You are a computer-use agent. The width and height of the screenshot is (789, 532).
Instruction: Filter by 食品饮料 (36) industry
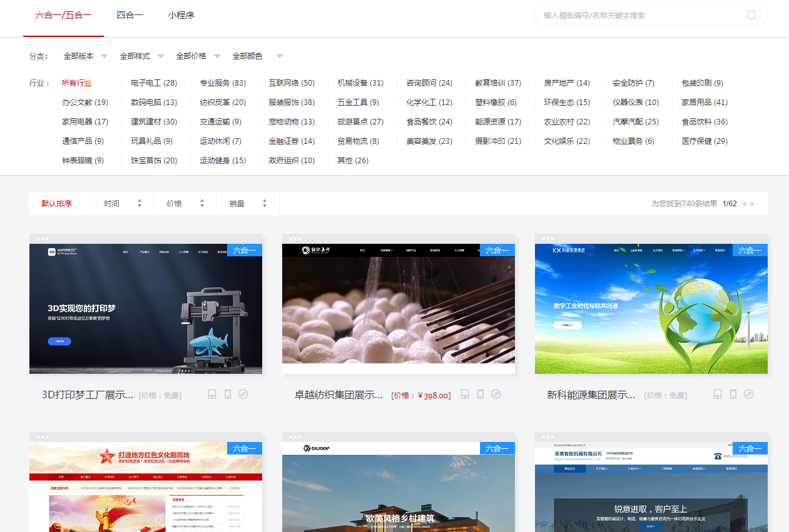coord(705,121)
